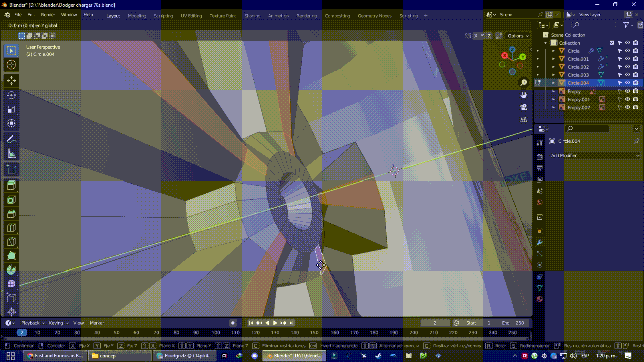
Task: Open the Render properties tab icon
Action: click(x=540, y=156)
